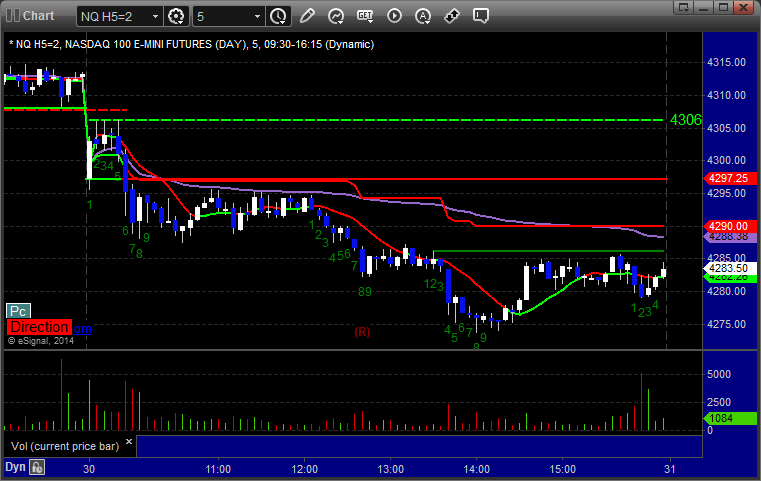Toggle the time axis lock icon
Screen dimensions: 761x481
pos(37,467)
